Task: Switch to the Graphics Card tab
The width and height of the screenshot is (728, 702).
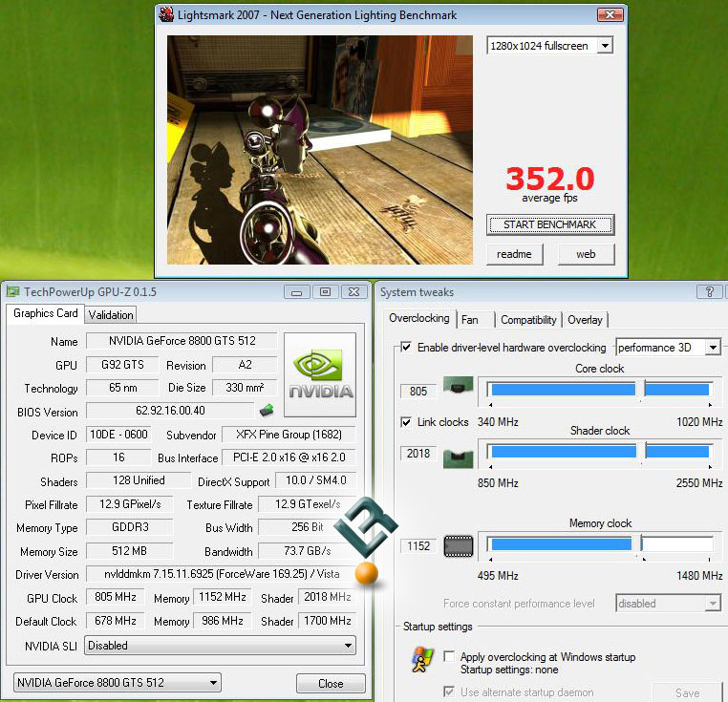Action: point(46,313)
